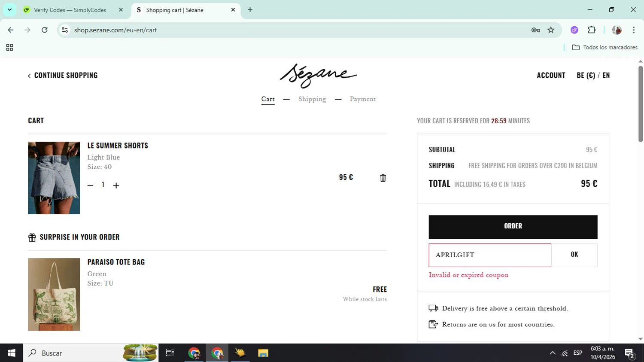Open Paraiso Tote Bag thumbnail
Viewport: 644px width, 362px height.
point(54,294)
